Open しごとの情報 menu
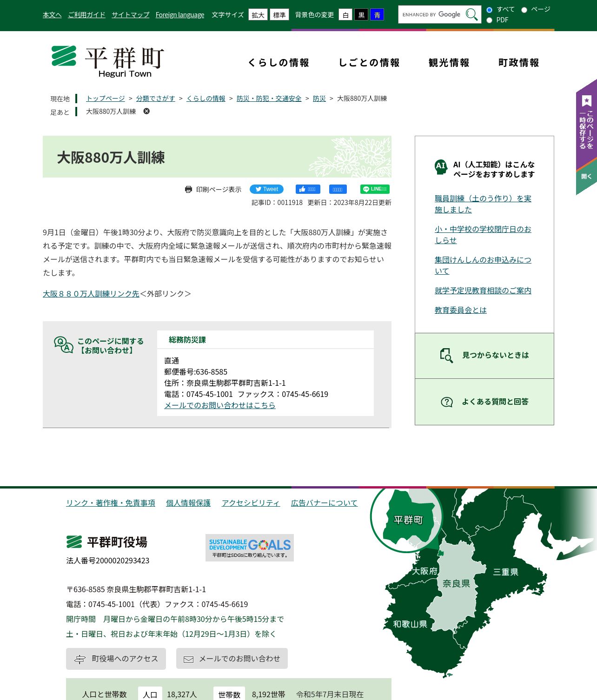This screenshot has width=597, height=700. click(369, 63)
